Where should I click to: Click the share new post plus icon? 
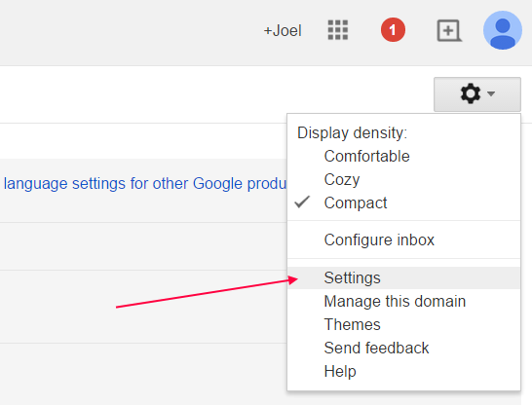click(448, 31)
